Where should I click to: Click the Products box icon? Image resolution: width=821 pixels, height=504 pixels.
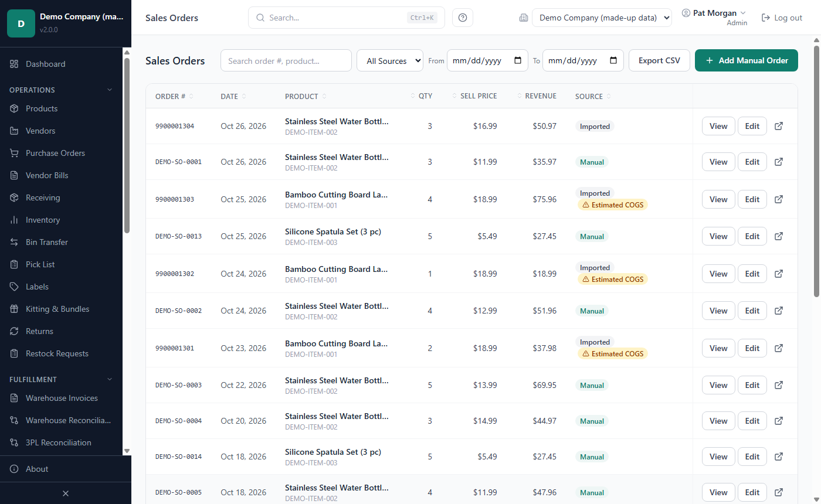coord(14,108)
